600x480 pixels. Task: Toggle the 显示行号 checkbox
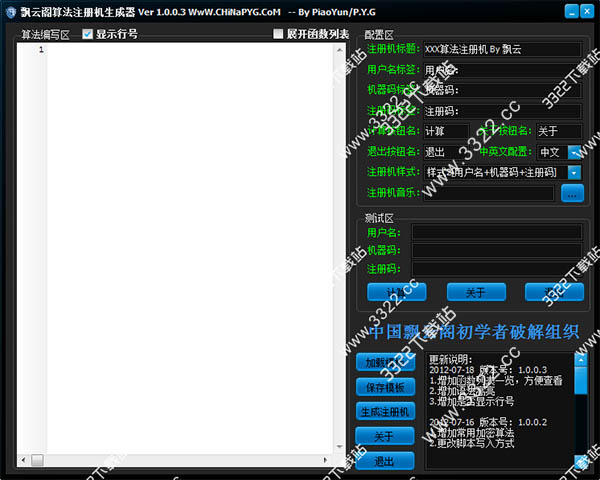[88, 34]
